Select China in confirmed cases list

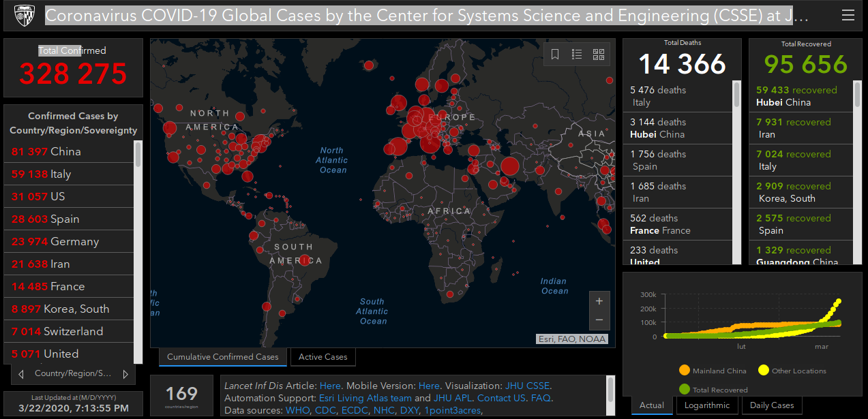pos(69,151)
